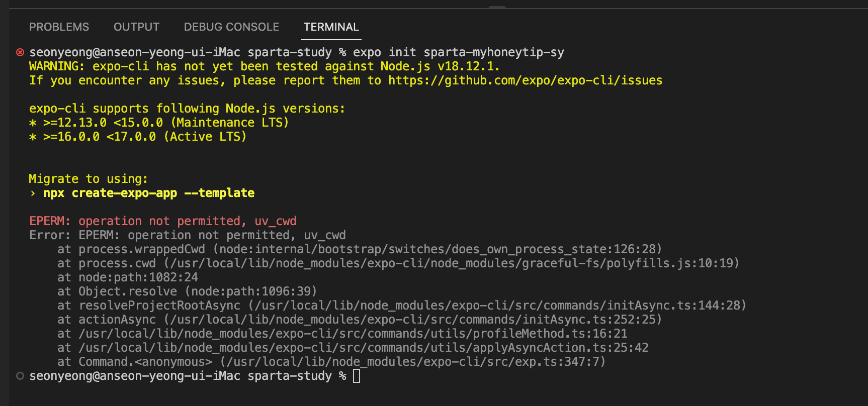Focus the terminal cursor at the last prompt
This screenshot has height=406, width=868.
(357, 376)
